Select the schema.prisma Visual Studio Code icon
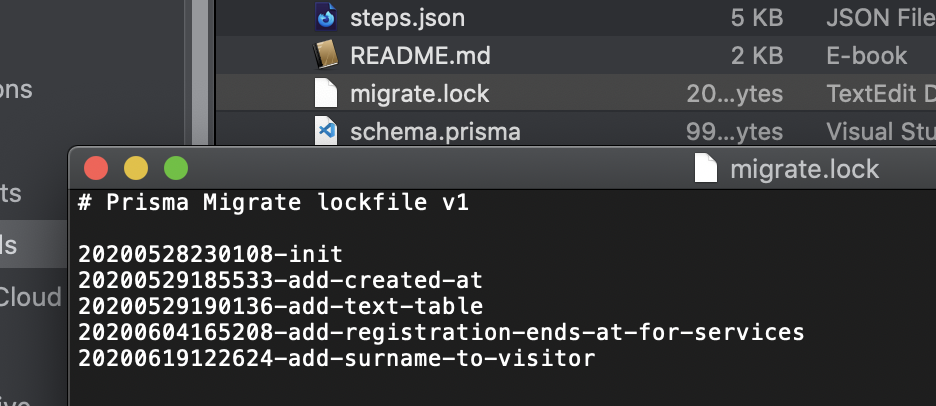Image resolution: width=936 pixels, height=406 pixels. point(326,130)
